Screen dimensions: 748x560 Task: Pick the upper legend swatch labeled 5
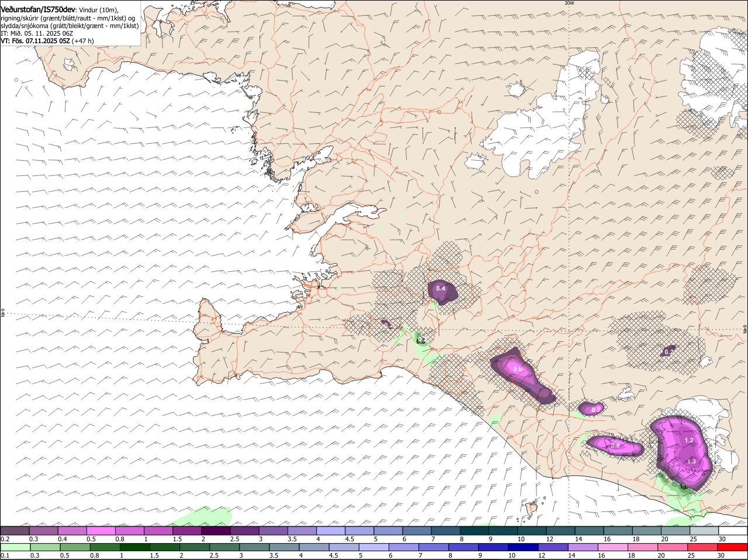click(x=389, y=531)
